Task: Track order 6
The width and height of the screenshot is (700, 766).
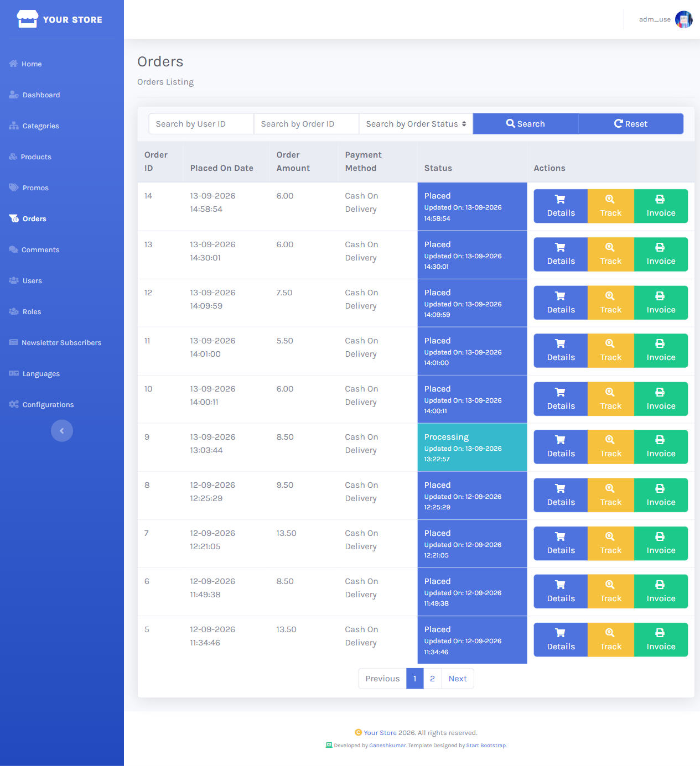Action: tap(611, 591)
